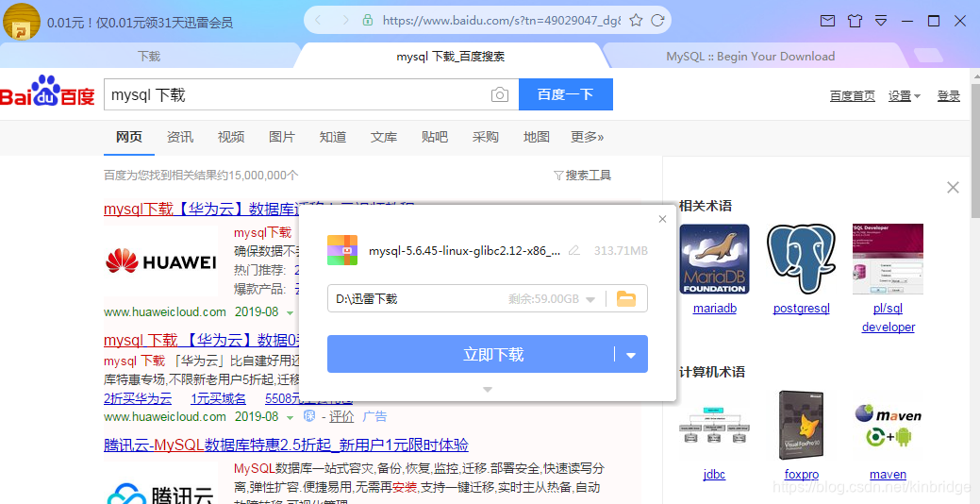Open the save path dropdown arrow

[x=590, y=299]
